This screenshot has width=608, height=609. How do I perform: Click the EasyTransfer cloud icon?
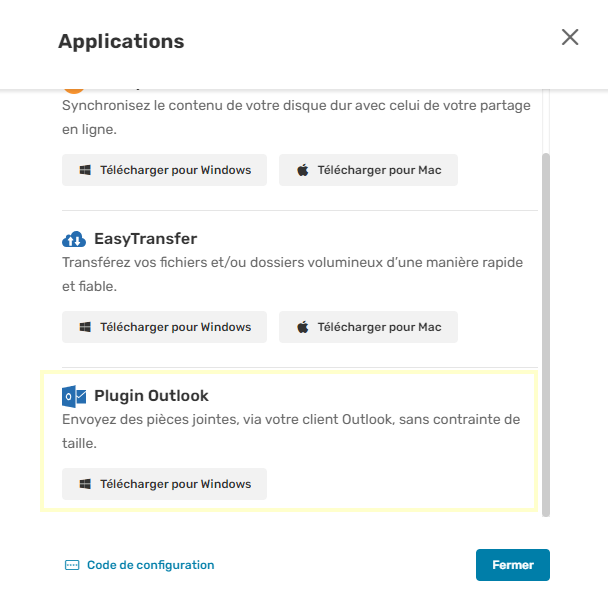(74, 239)
